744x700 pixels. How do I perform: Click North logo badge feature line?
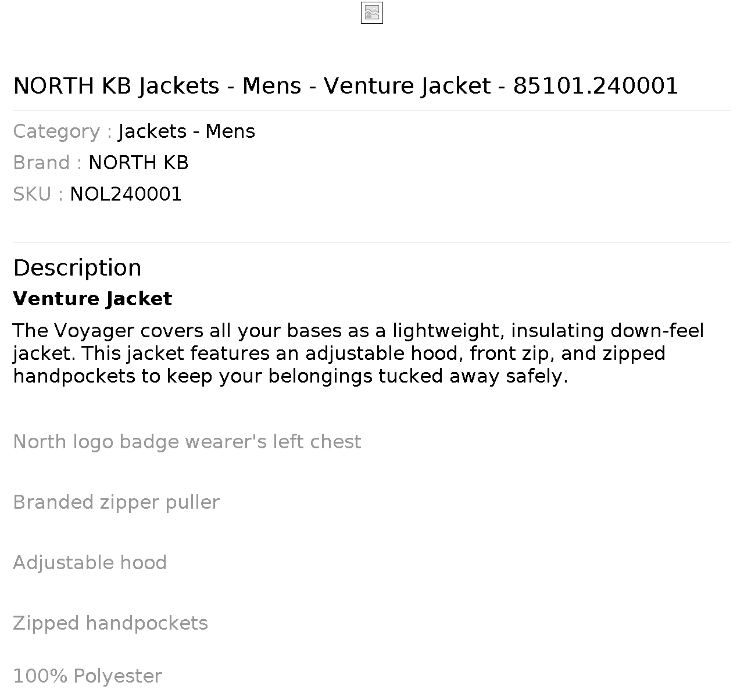[187, 442]
